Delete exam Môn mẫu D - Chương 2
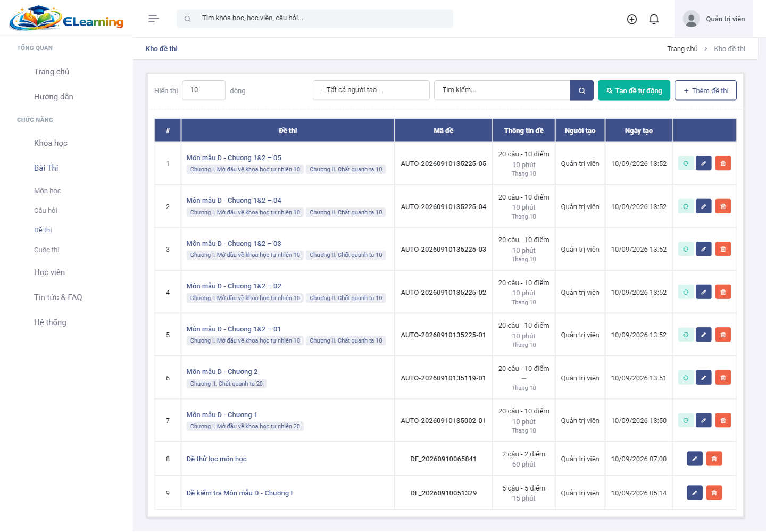The image size is (766, 532). pos(723,378)
